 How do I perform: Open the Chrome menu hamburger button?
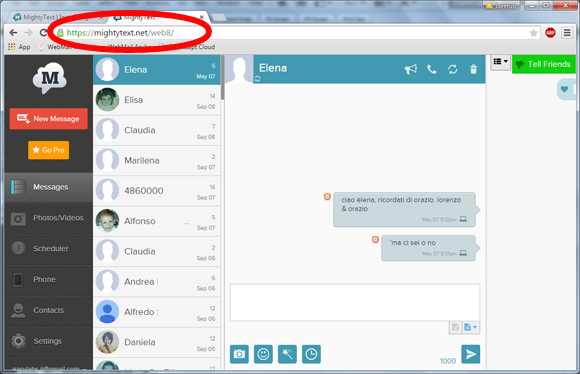coord(567,33)
